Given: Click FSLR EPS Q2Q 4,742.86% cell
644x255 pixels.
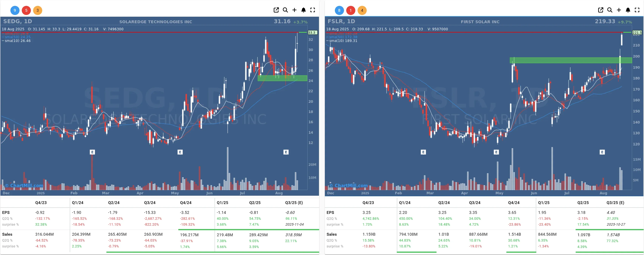Looking at the screenshot, I should coord(371,218).
